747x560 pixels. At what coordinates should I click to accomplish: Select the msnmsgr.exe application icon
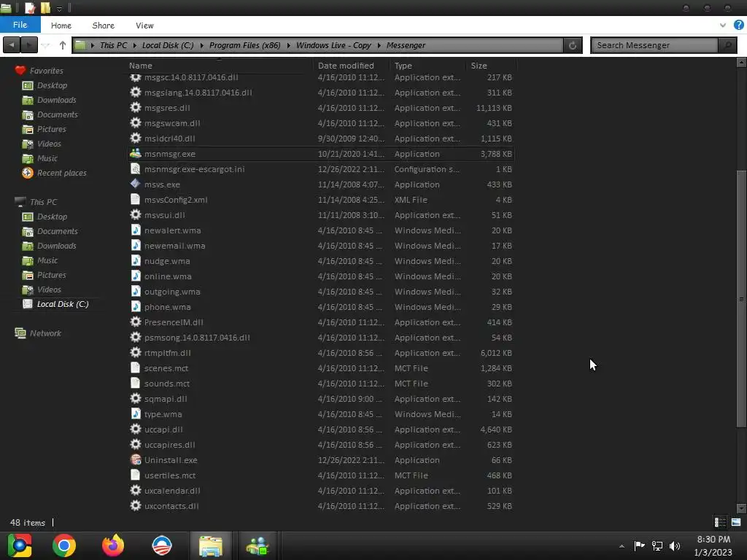point(135,154)
